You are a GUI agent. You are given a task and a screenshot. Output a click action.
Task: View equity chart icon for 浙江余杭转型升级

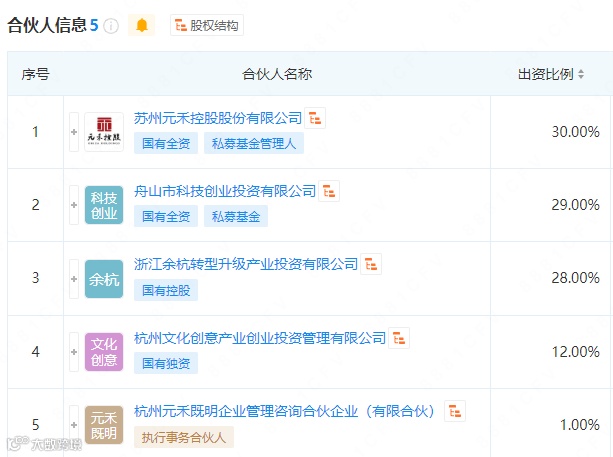click(x=371, y=264)
